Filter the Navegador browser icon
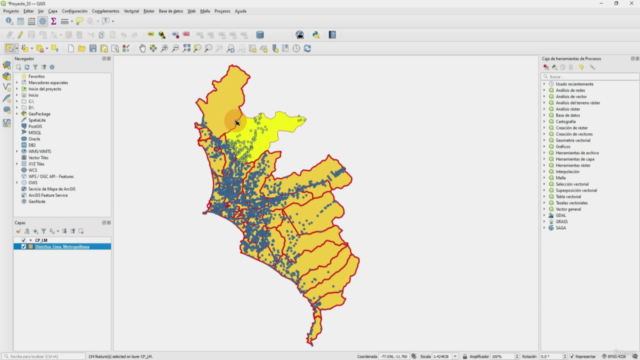 click(x=36, y=67)
